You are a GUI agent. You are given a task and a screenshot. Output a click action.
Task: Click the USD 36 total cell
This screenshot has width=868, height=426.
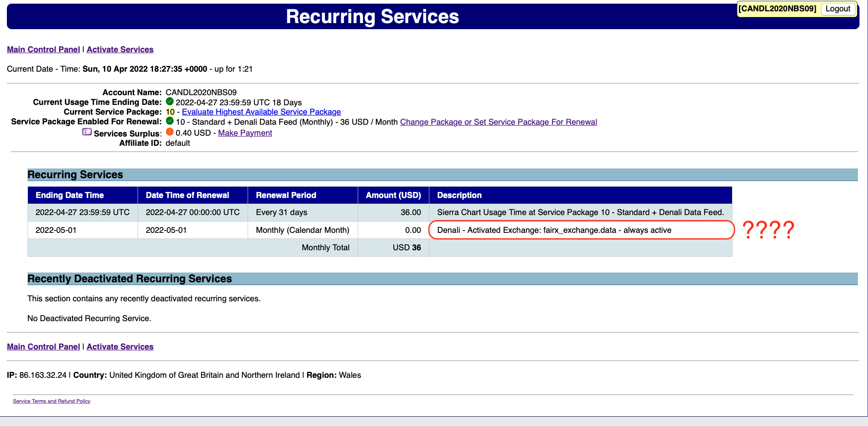(x=393, y=247)
